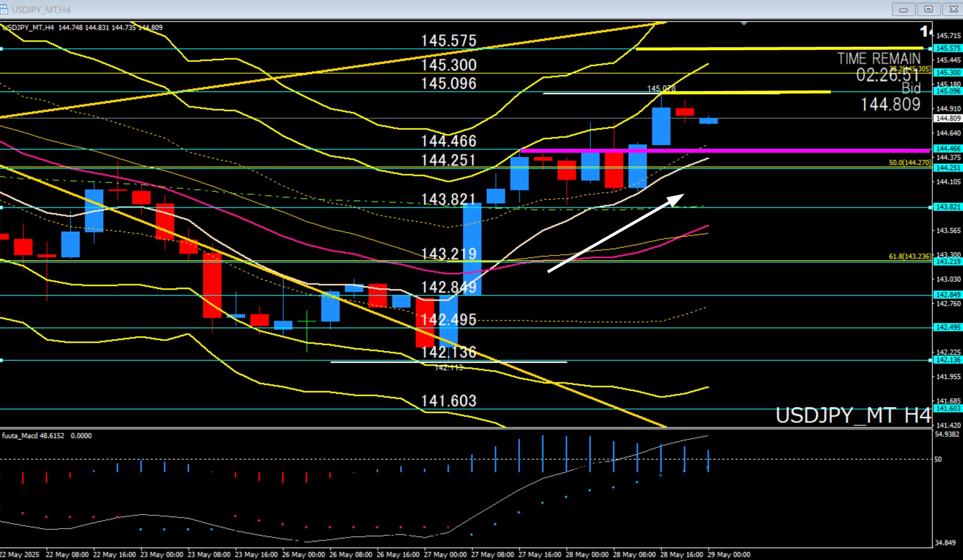
Task: Close the USDJPY_MT,H4 chart window
Action: point(953,9)
